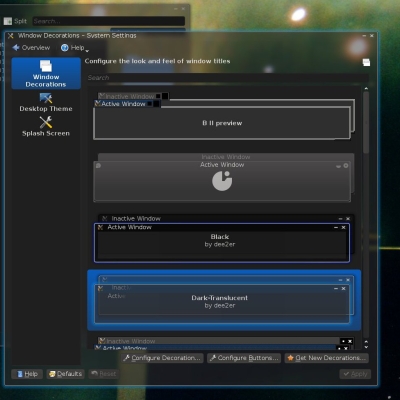This screenshot has width=400, height=400.
Task: Open the Desktop Theme module
Action: (46, 102)
